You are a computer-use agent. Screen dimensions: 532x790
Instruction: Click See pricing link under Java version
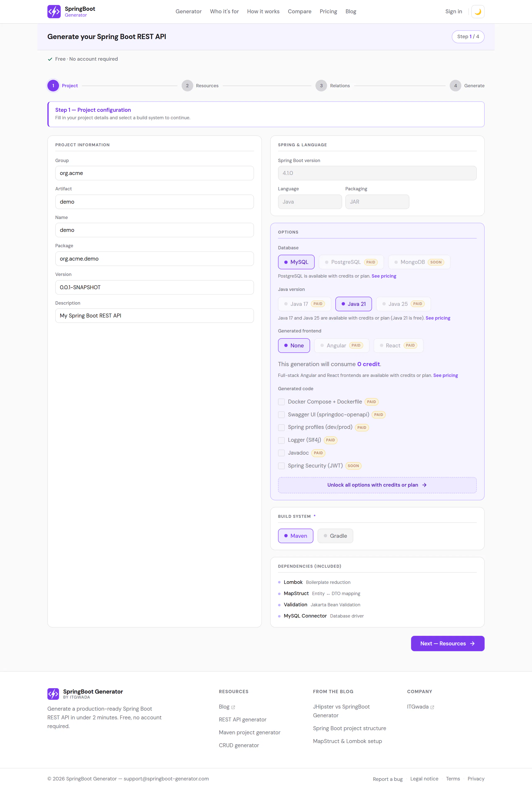[438, 318]
